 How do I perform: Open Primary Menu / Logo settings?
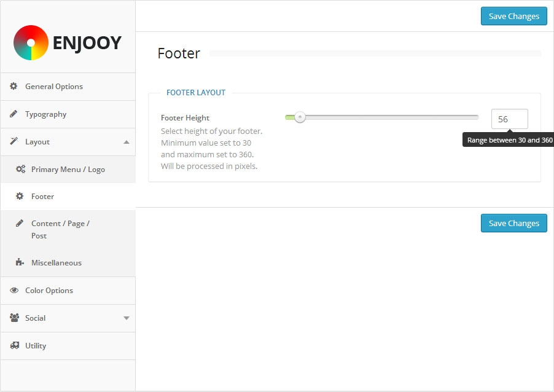click(68, 170)
